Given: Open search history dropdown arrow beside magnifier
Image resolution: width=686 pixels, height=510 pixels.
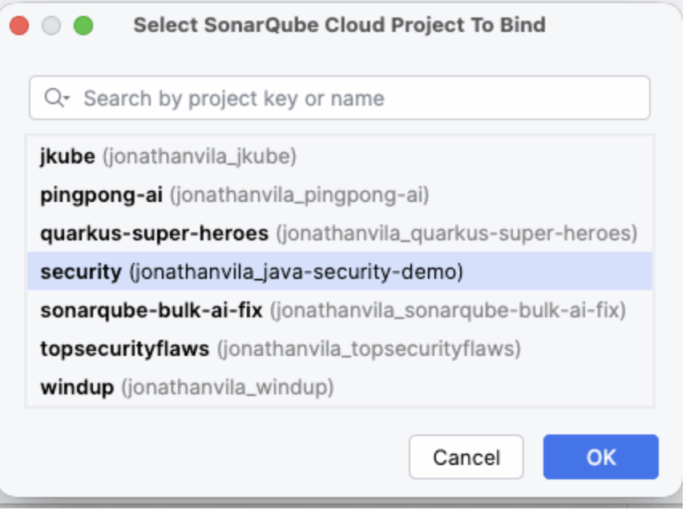Looking at the screenshot, I should (x=66, y=99).
